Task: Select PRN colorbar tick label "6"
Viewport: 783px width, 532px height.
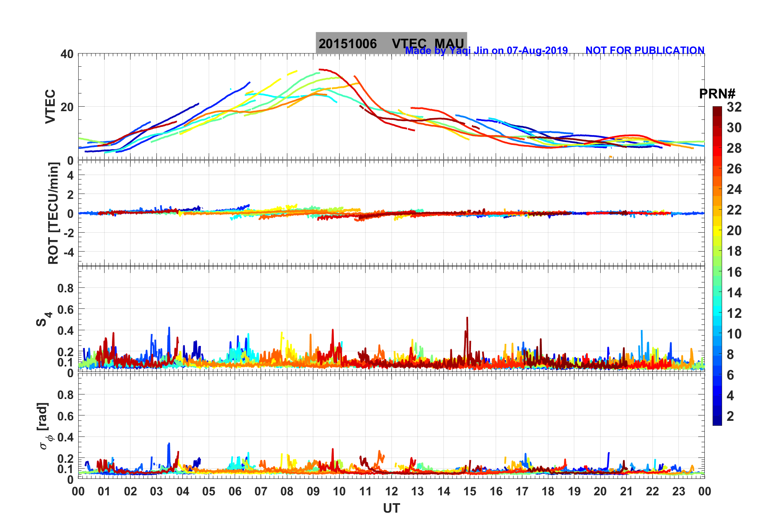Action: pos(730,375)
